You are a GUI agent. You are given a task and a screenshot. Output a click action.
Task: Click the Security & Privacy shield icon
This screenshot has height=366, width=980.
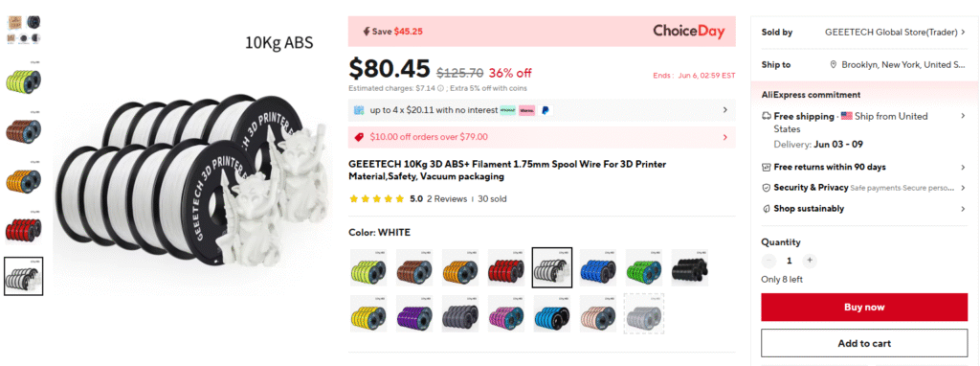tap(767, 188)
